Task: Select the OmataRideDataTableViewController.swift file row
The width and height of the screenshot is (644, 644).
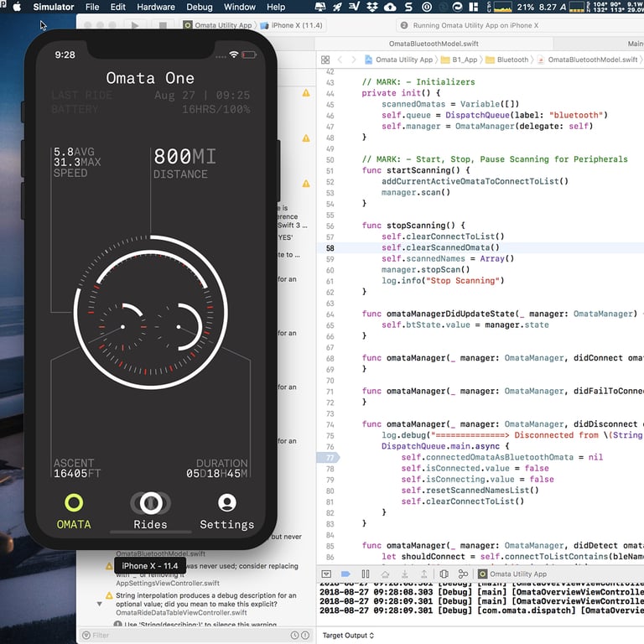Action: point(181,613)
